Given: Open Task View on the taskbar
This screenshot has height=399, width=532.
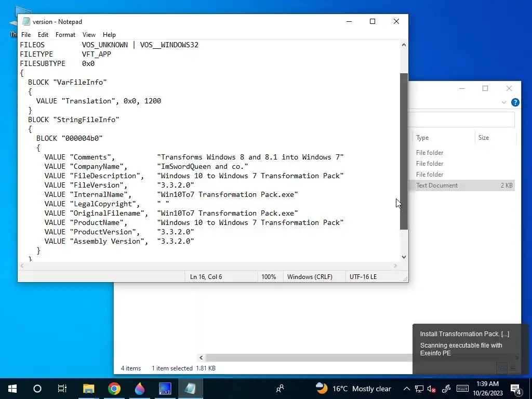Looking at the screenshot, I should click(62, 389).
